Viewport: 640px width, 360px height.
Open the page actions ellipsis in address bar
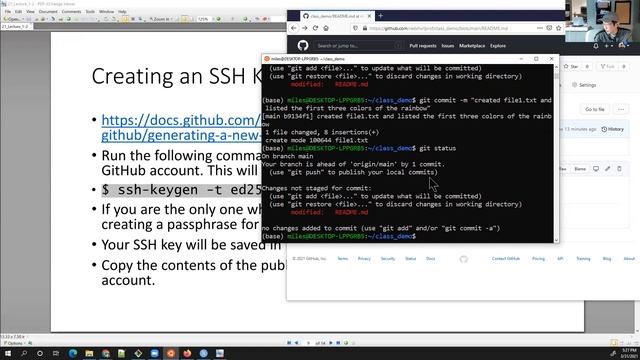pyautogui.click(x=540, y=28)
